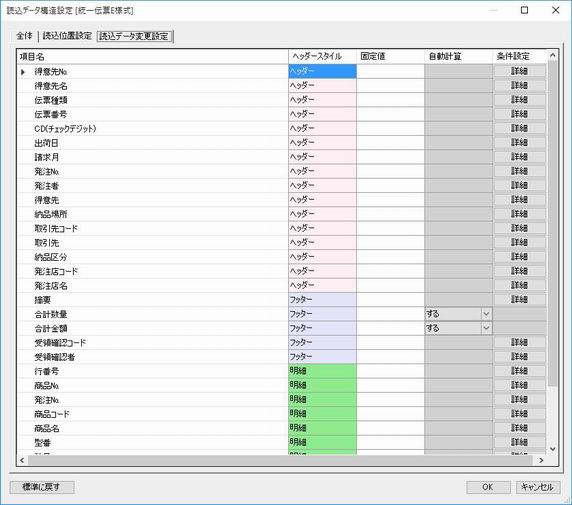Select the 合計金額 item name
The width and height of the screenshot is (572, 505).
coord(51,328)
